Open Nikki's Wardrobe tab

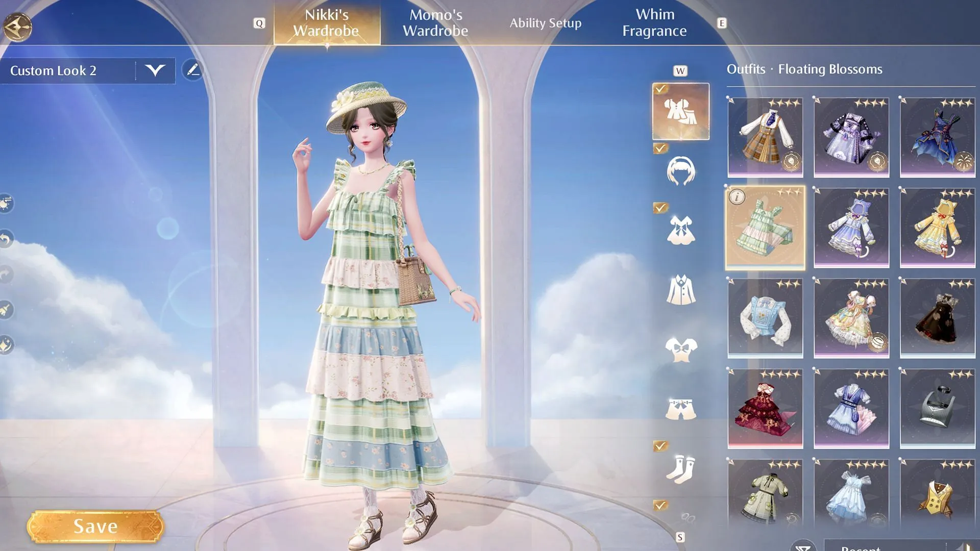tap(327, 23)
